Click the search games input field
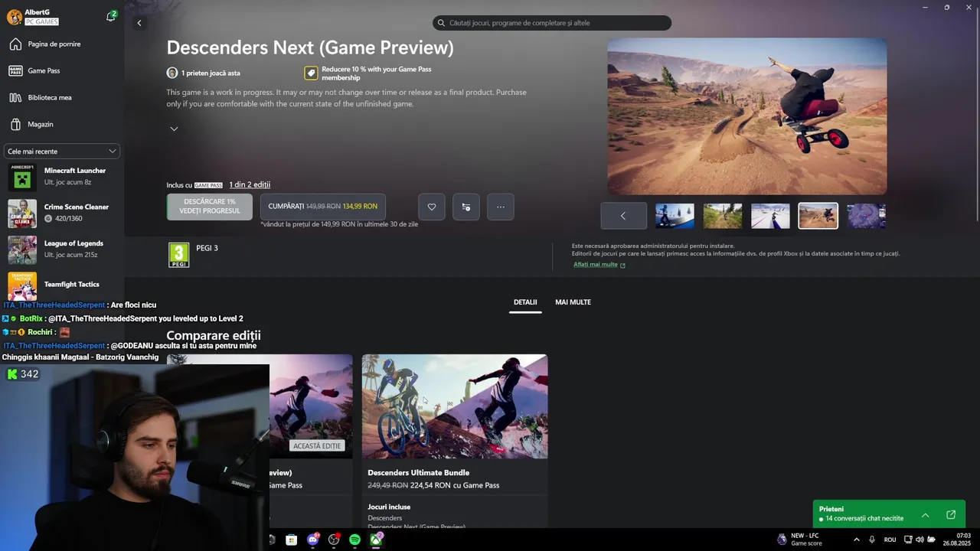This screenshot has width=980, height=551. 552,23
